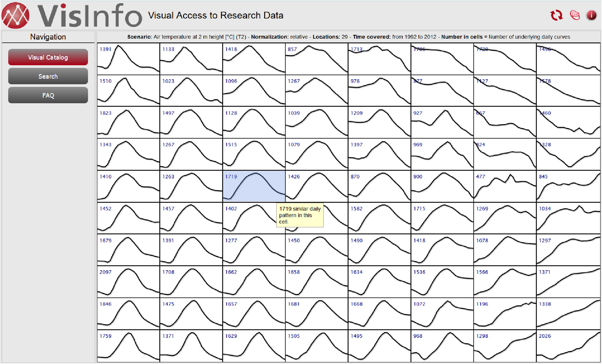602x364 pixels.
Task: Click the spiky pattern cell 477
Action: tap(505, 186)
